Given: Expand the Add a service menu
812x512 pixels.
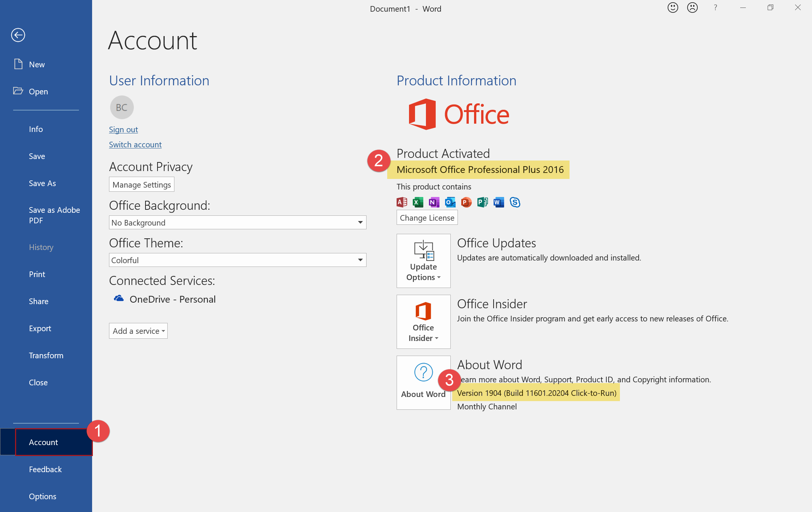Looking at the screenshot, I should (138, 331).
